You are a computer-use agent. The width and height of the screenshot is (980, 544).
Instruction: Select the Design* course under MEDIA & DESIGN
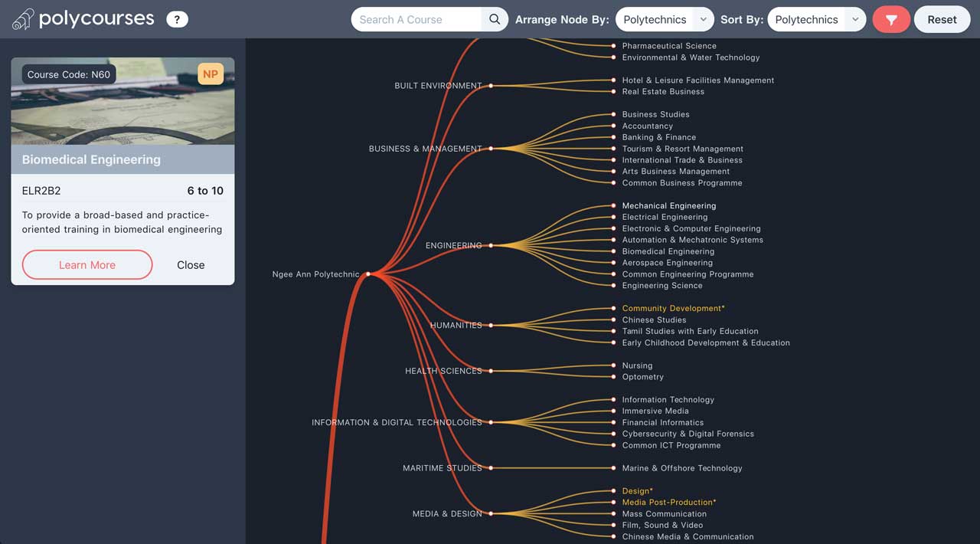pyautogui.click(x=612, y=490)
